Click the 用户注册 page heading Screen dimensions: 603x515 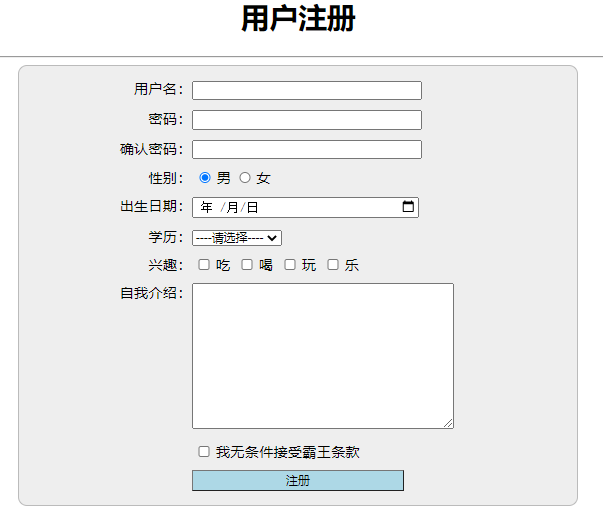298,19
